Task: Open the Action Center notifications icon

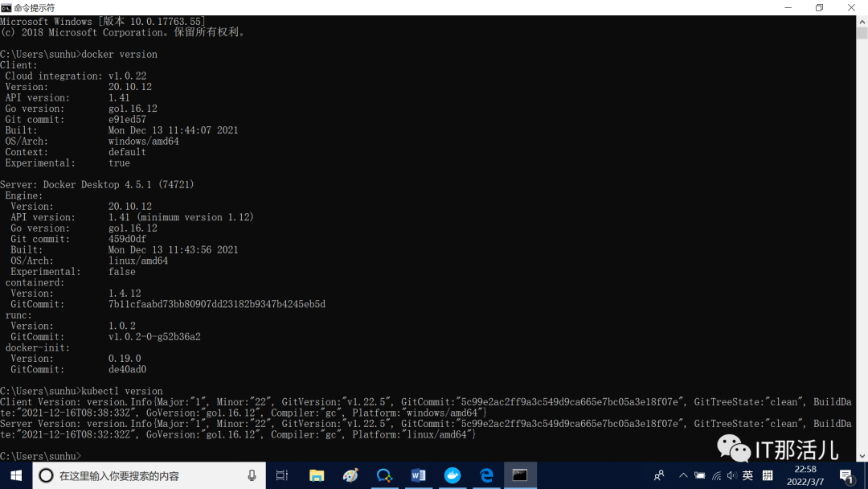Action: pyautogui.click(x=845, y=476)
